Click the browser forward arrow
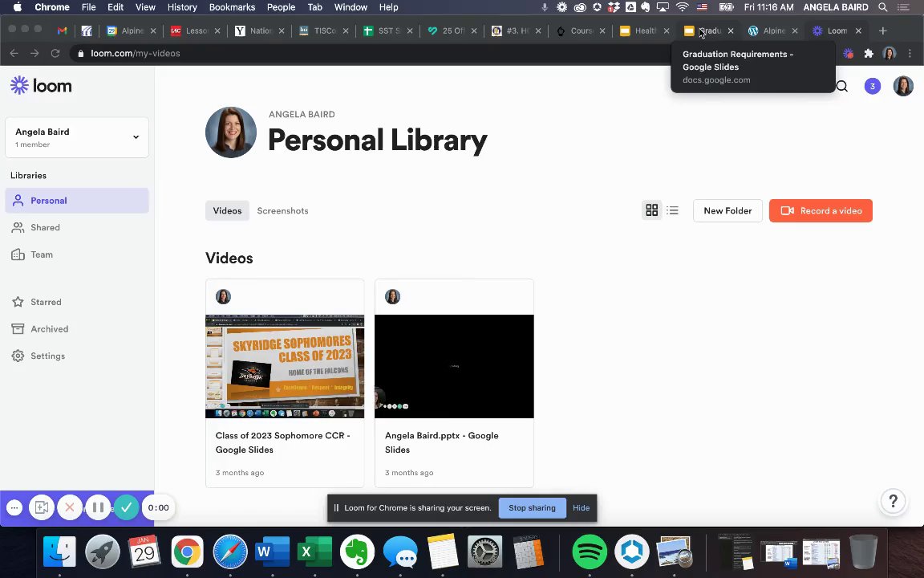Image resolution: width=924 pixels, height=578 pixels. pos(34,53)
